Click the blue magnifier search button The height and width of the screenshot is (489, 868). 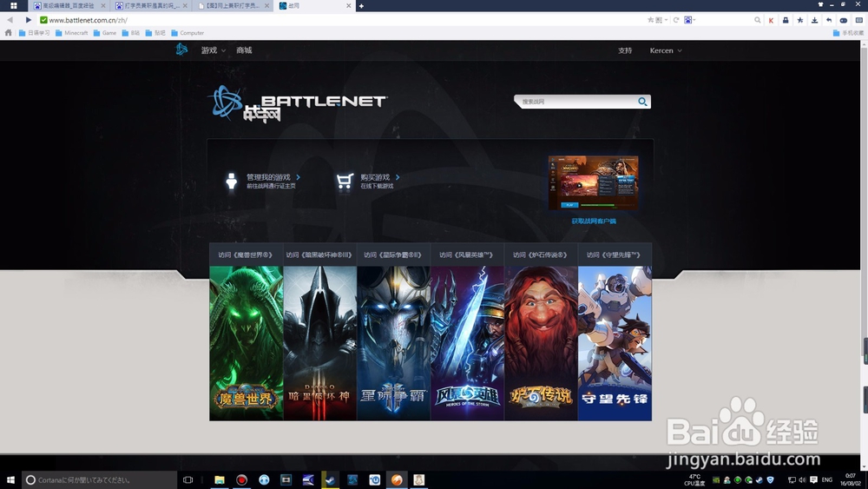(642, 102)
